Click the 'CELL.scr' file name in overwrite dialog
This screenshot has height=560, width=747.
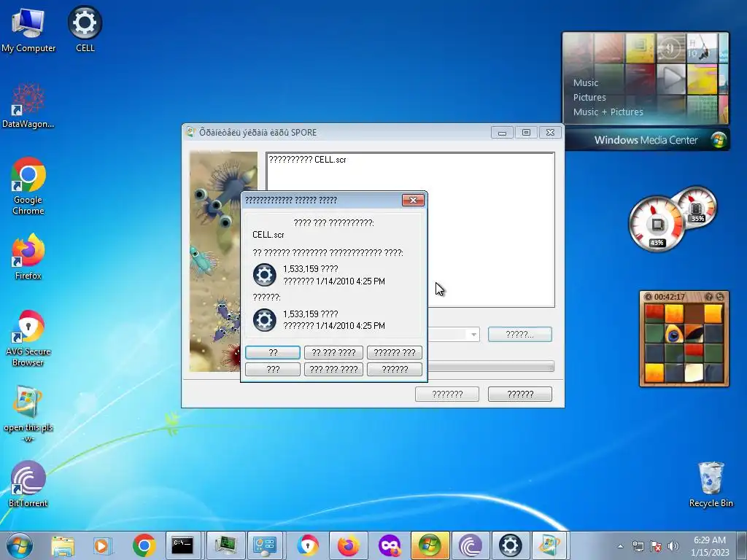(x=268, y=235)
